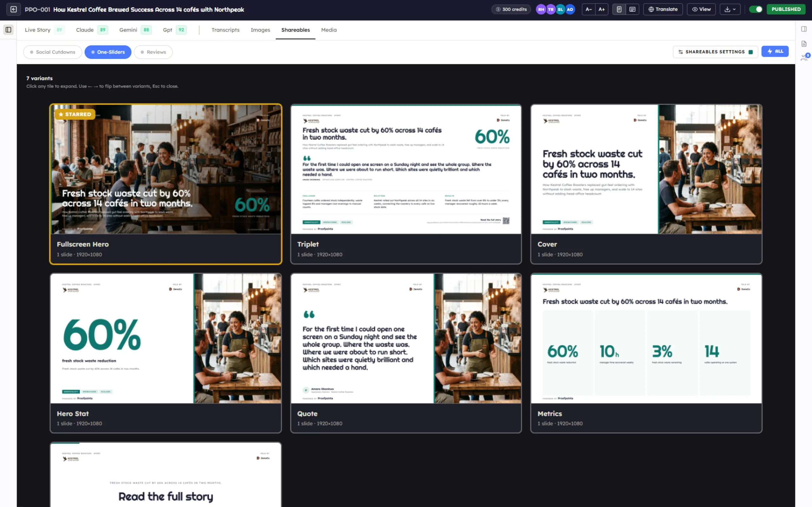The height and width of the screenshot is (507, 812).
Task: Decrease font size with the A− button
Action: click(x=588, y=10)
